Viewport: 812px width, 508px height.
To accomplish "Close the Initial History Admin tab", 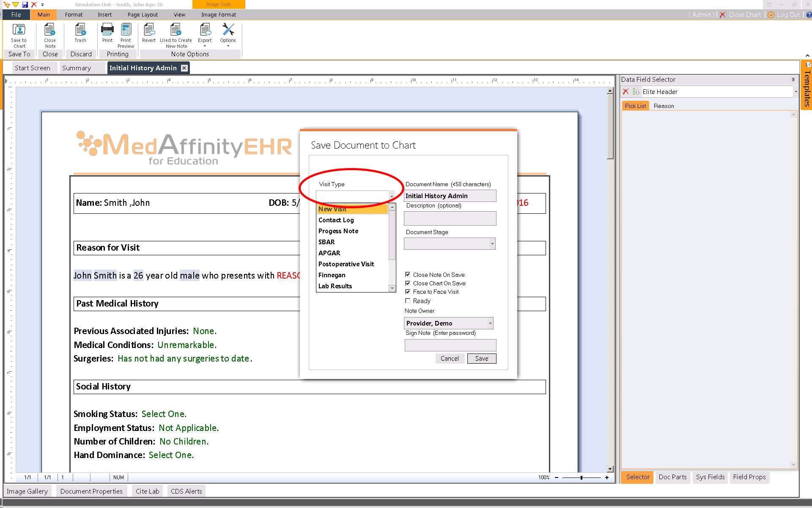I will [184, 68].
